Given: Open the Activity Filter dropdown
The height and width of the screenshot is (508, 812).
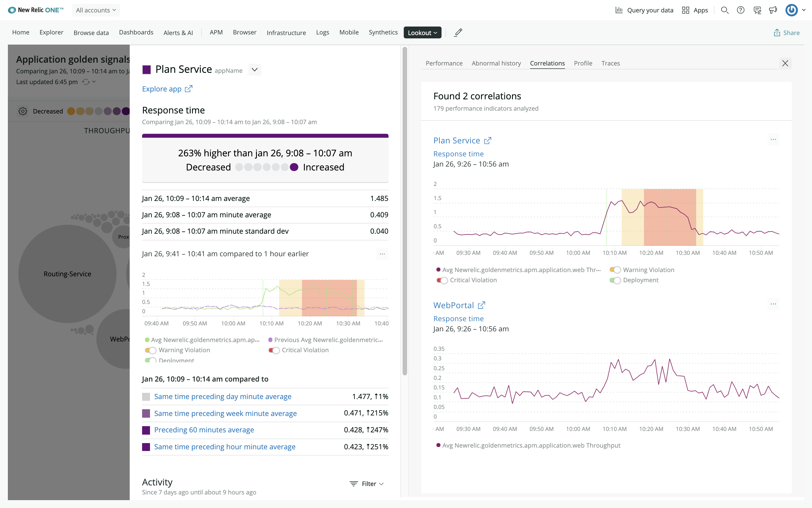Looking at the screenshot, I should coord(367,484).
